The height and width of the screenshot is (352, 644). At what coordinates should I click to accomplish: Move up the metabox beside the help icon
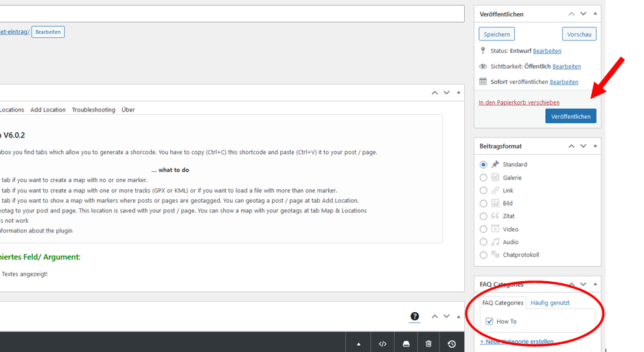[x=435, y=316]
